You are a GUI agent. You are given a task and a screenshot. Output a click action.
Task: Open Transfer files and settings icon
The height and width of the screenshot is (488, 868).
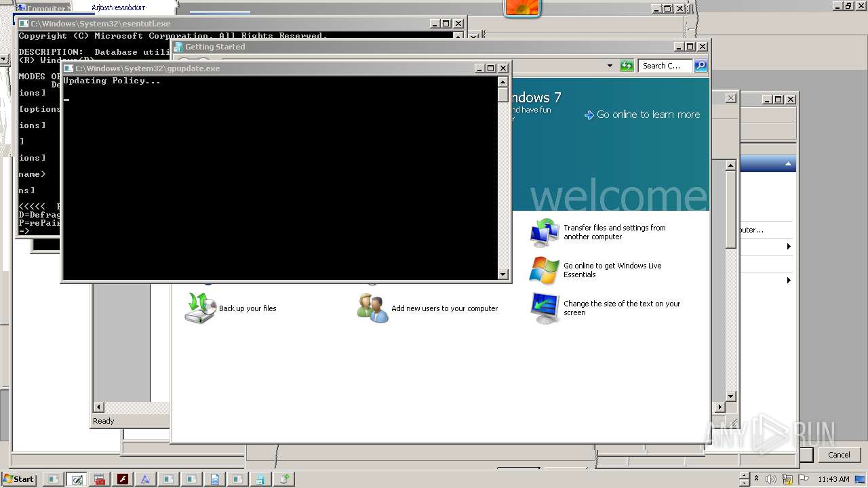[545, 232]
